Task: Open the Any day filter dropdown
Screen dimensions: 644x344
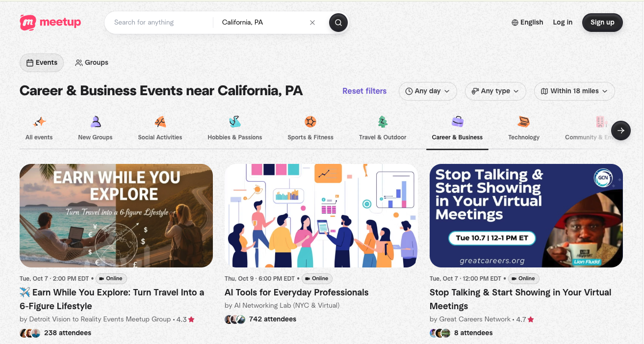Action: 427,91
